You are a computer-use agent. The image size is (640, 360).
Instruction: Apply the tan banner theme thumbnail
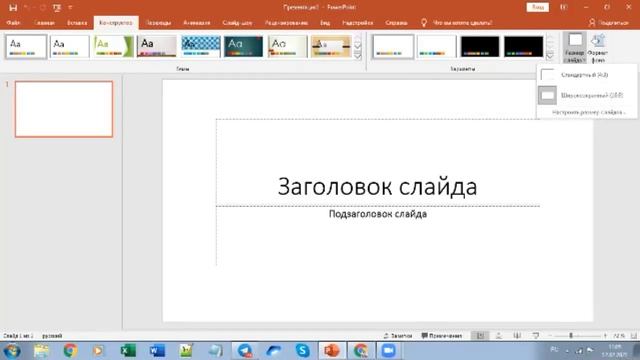[331, 47]
